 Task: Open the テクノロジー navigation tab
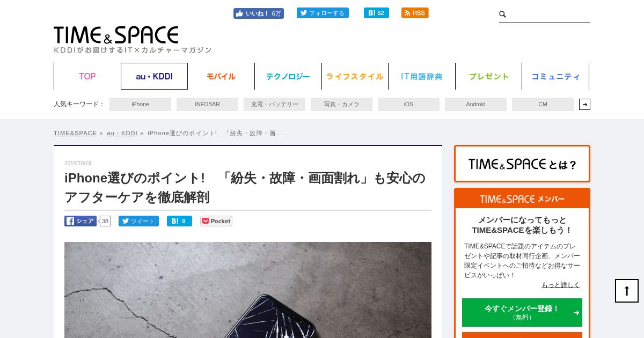tap(288, 76)
